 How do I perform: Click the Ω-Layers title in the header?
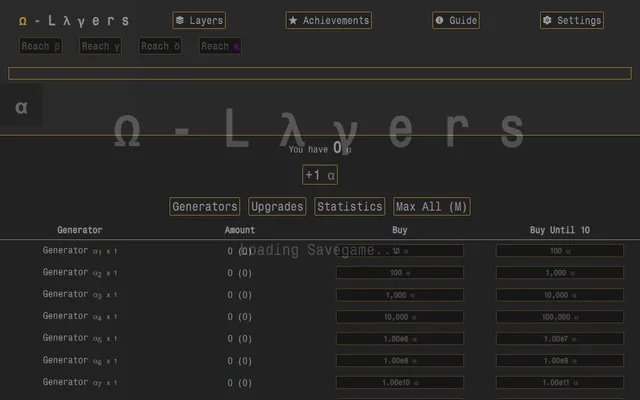point(74,21)
